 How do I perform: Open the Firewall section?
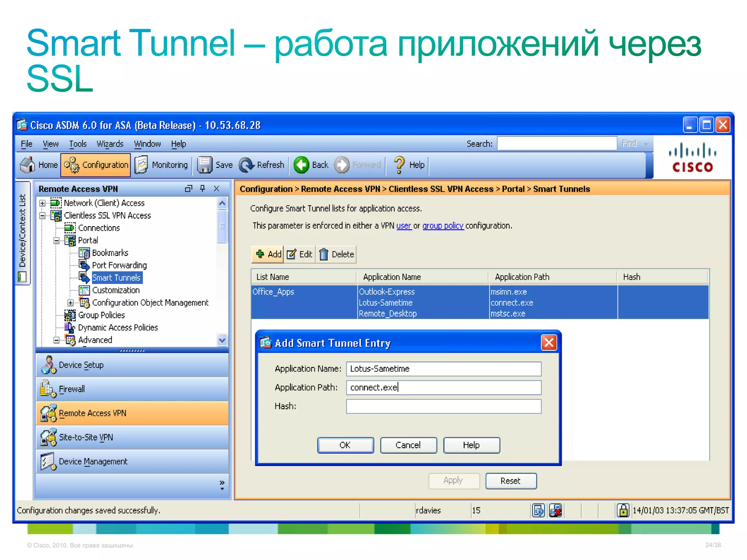coord(132,389)
